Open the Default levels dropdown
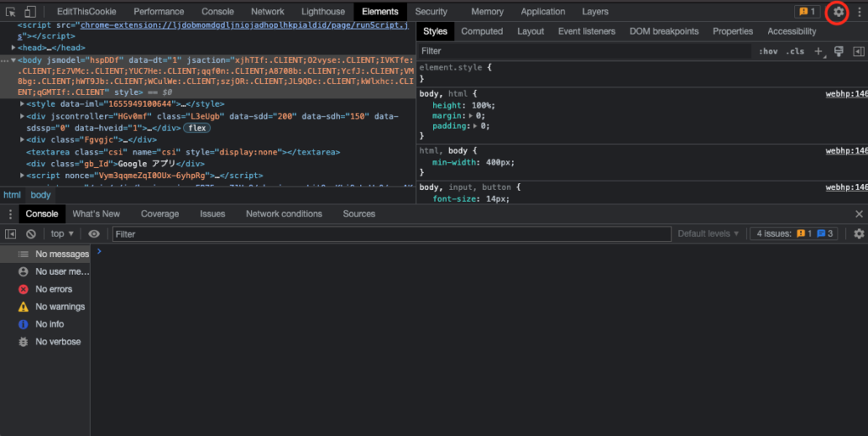The image size is (868, 436). (708, 234)
